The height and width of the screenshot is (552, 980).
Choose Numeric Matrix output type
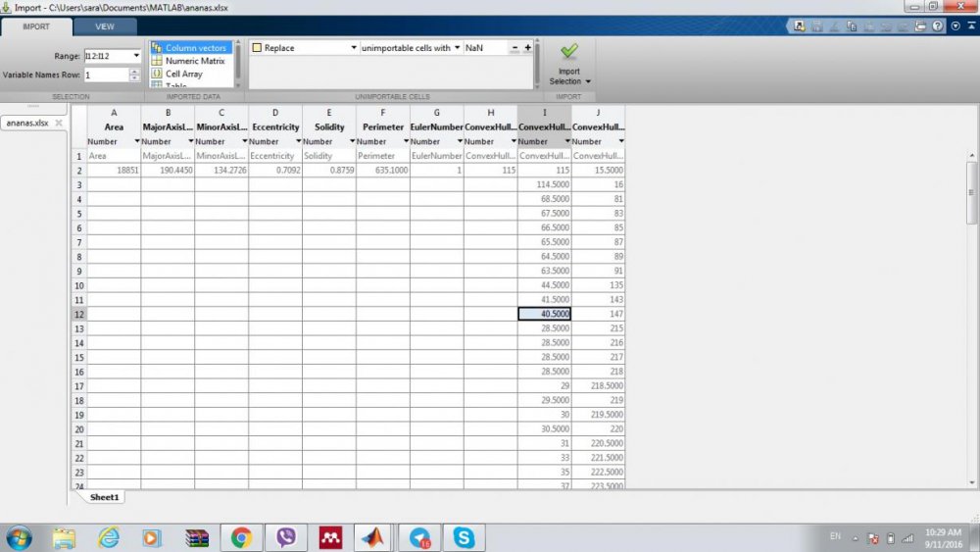point(194,61)
